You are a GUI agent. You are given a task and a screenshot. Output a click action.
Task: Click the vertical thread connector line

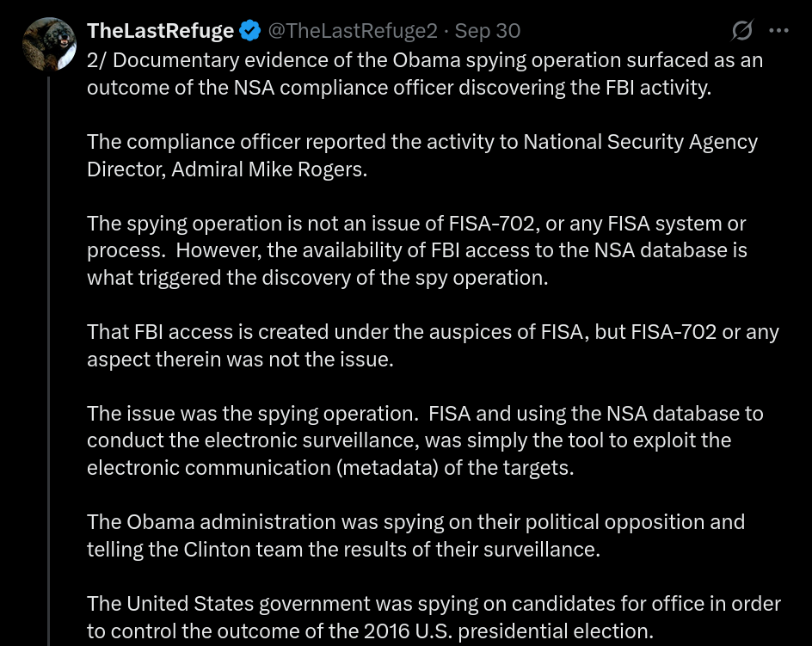[x=49, y=344]
